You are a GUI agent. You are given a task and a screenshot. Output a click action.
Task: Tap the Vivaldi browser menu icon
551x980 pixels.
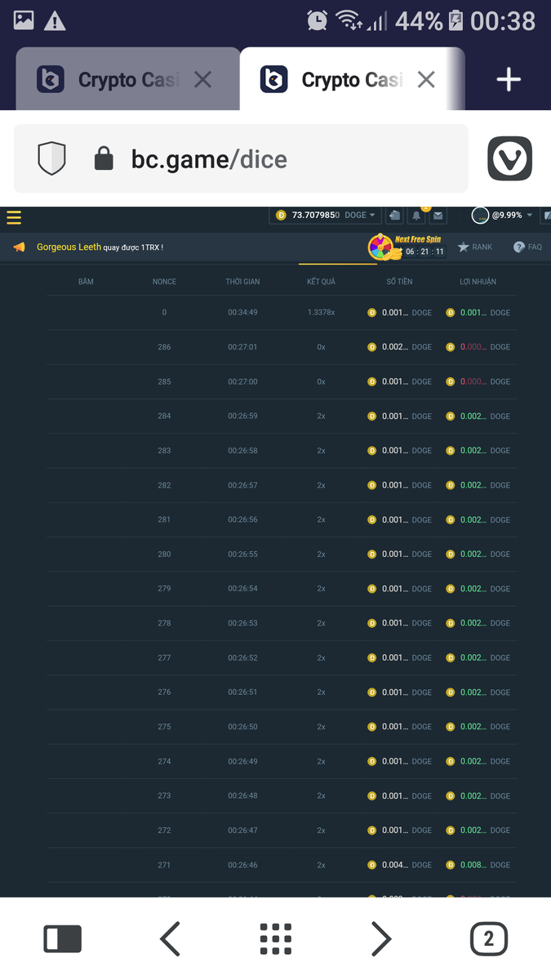point(509,158)
